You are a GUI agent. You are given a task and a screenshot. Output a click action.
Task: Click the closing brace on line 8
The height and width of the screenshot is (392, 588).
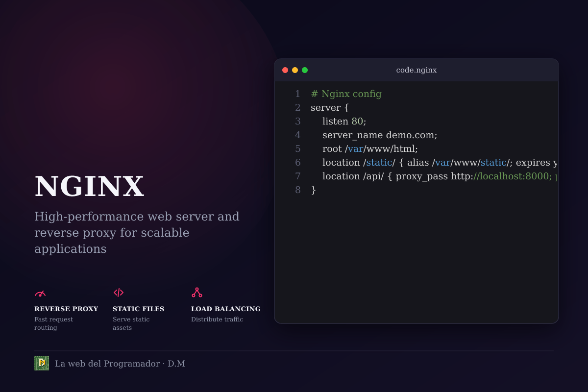coord(314,190)
